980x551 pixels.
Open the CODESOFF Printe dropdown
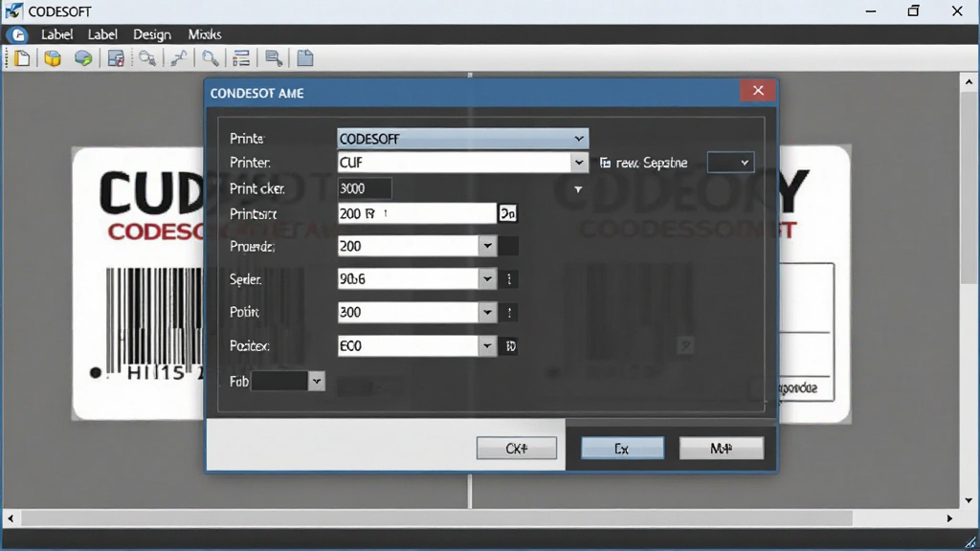(x=462, y=139)
